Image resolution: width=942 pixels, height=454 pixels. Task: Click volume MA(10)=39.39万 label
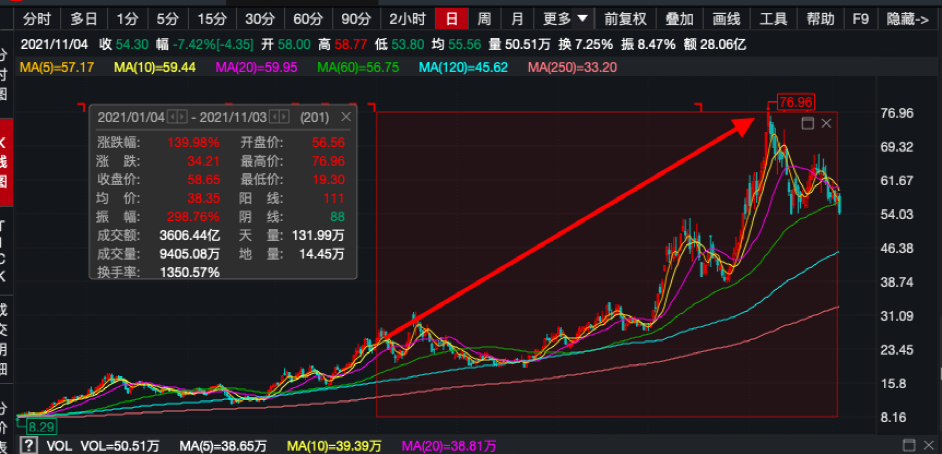pos(334,446)
